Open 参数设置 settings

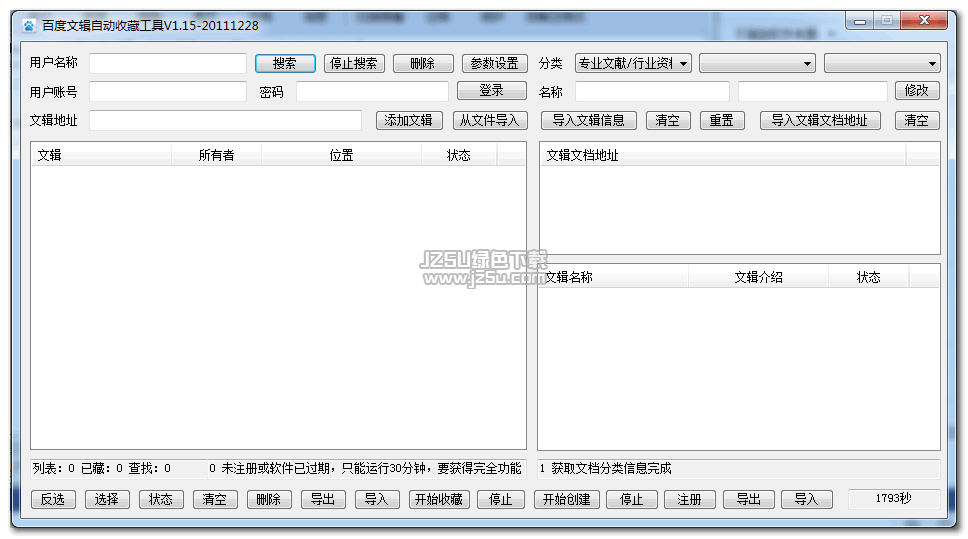(x=494, y=63)
